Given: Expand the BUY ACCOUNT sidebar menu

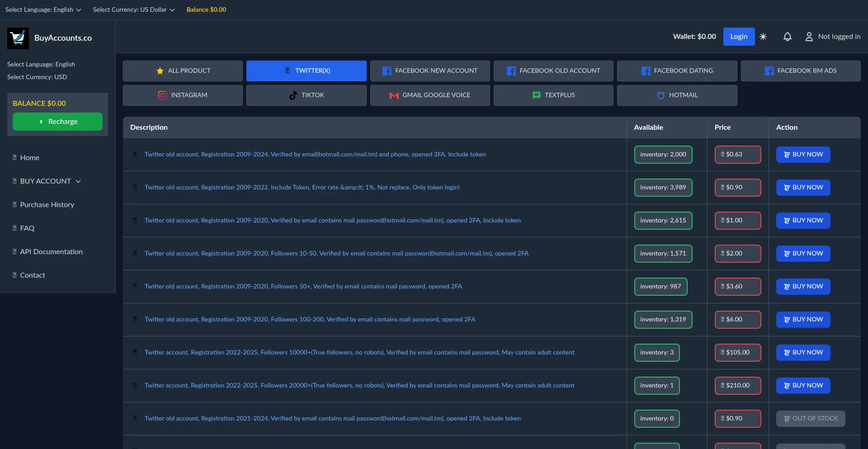Looking at the screenshot, I should click(47, 181).
